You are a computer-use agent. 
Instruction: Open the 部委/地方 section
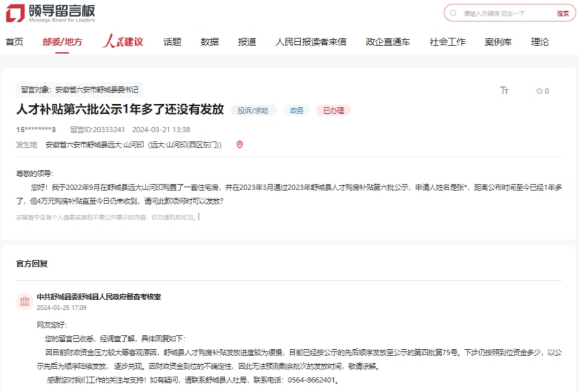tap(62, 42)
